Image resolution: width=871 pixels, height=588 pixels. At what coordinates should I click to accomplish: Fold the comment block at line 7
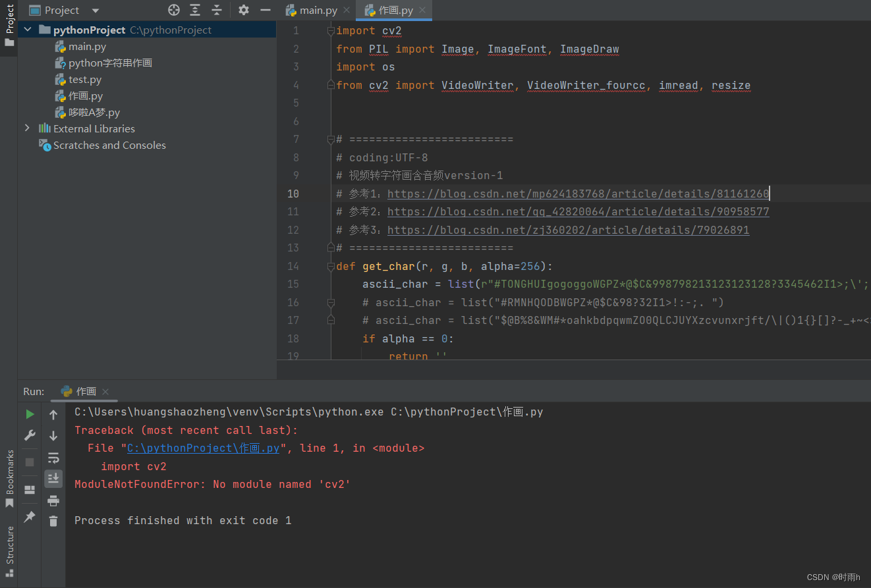[331, 139]
